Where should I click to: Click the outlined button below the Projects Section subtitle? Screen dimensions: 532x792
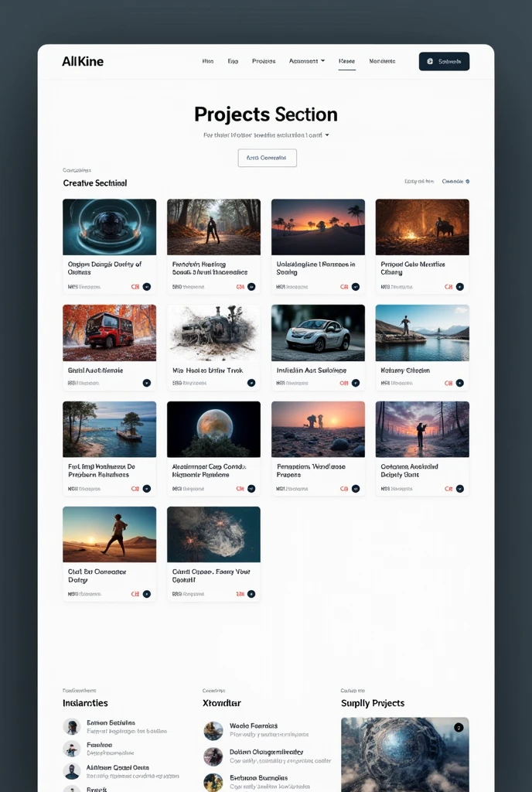(267, 158)
